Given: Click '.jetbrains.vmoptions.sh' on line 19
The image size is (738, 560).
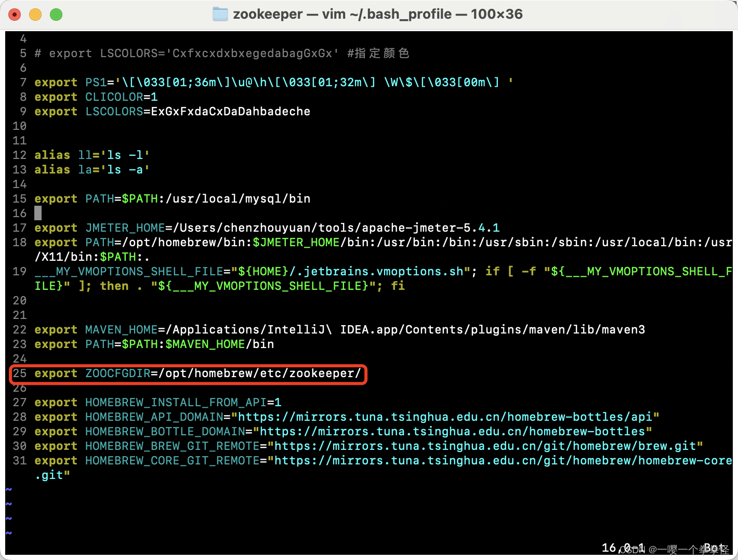Looking at the screenshot, I should (380, 272).
